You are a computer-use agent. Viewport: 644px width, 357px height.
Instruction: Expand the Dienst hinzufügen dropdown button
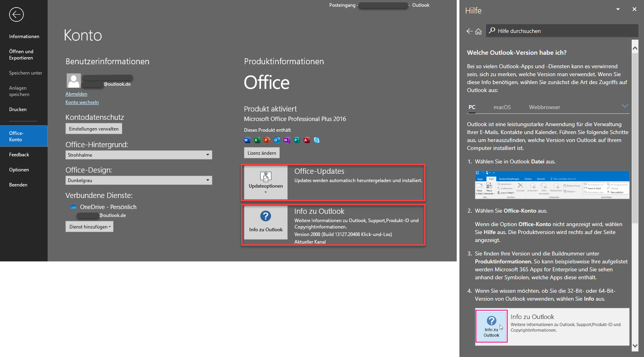point(89,227)
